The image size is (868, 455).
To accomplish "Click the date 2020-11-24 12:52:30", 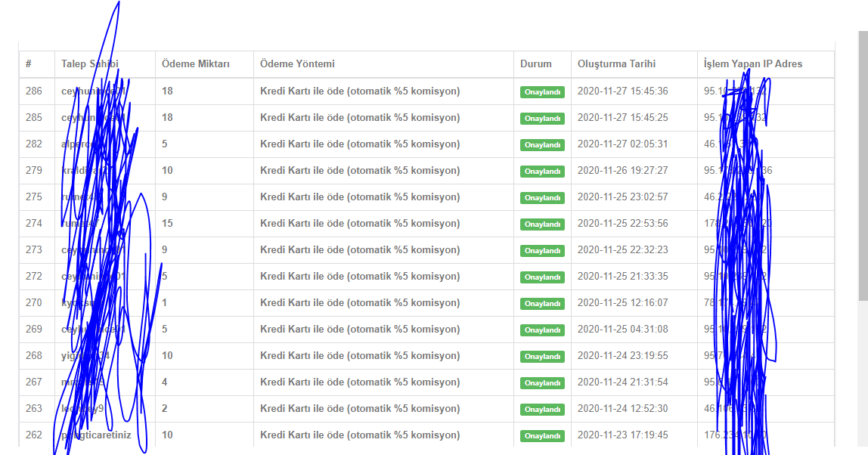I will (623, 408).
